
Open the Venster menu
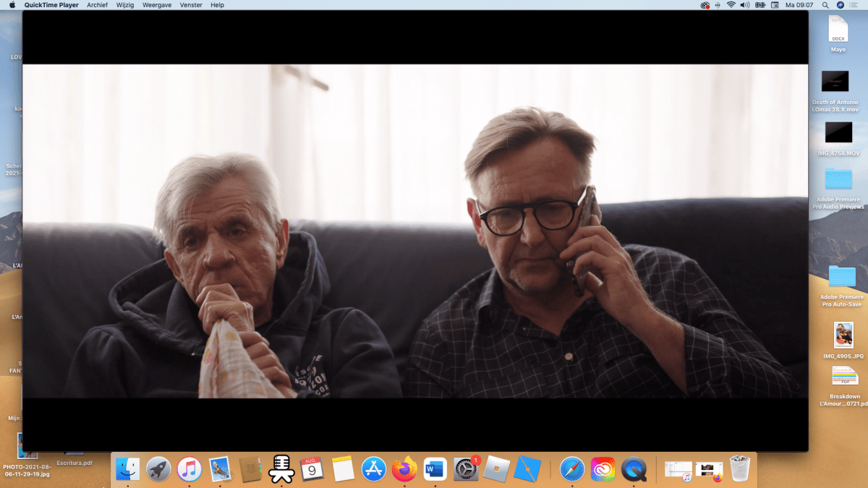[x=191, y=5]
